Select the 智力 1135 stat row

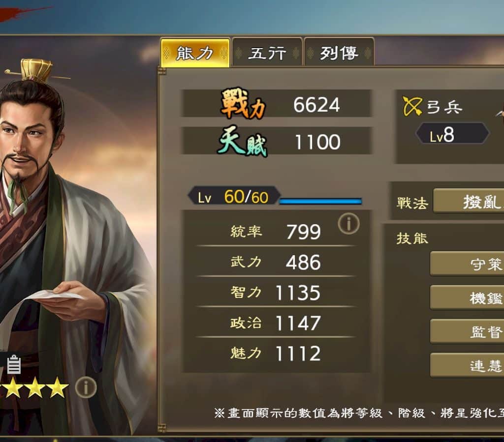276,293
